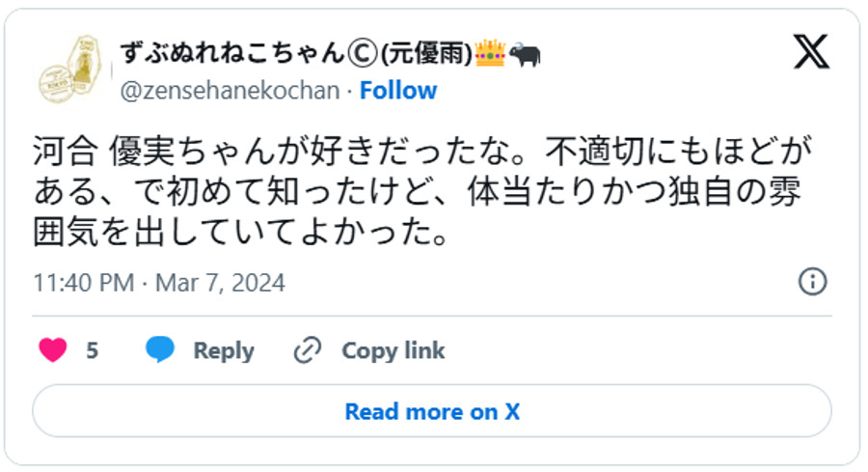Viewport: 868px width, 472px height.
Task: Select the Copy link text
Action: click(393, 350)
